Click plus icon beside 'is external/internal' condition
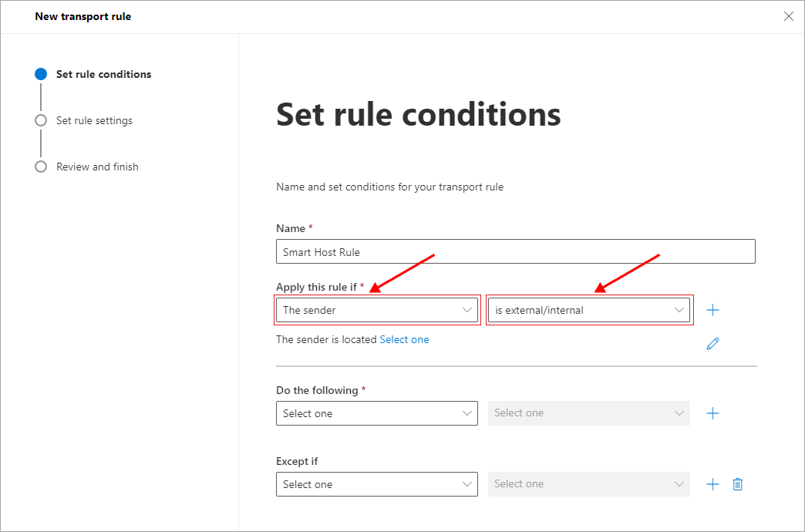Viewport: 805px width, 532px height. click(713, 310)
